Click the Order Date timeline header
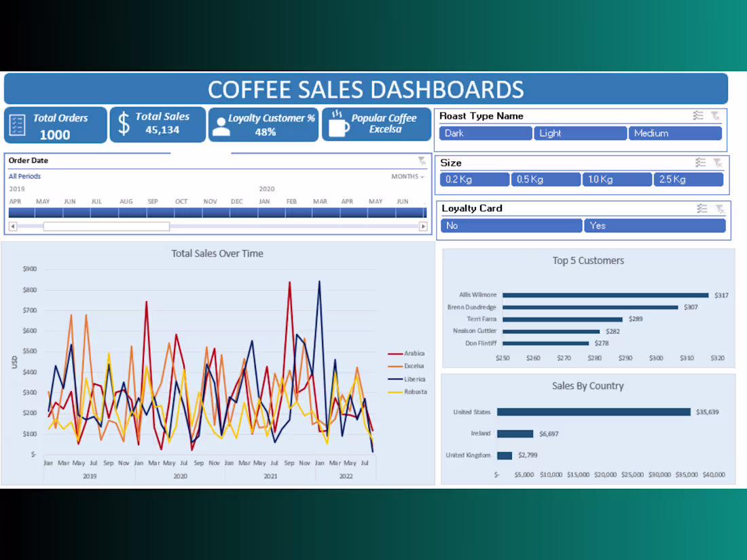Screen dimensions: 747x560 pos(28,160)
